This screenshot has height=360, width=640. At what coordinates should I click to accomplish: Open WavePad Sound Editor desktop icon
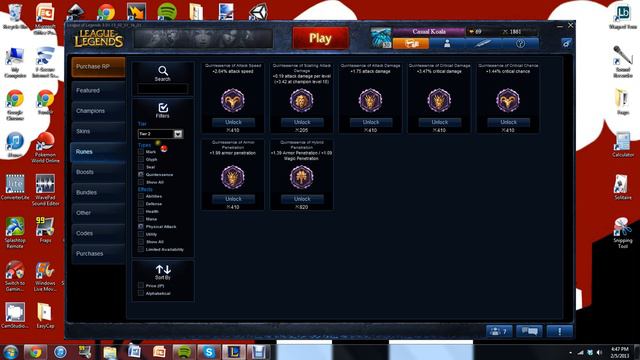(x=45, y=190)
